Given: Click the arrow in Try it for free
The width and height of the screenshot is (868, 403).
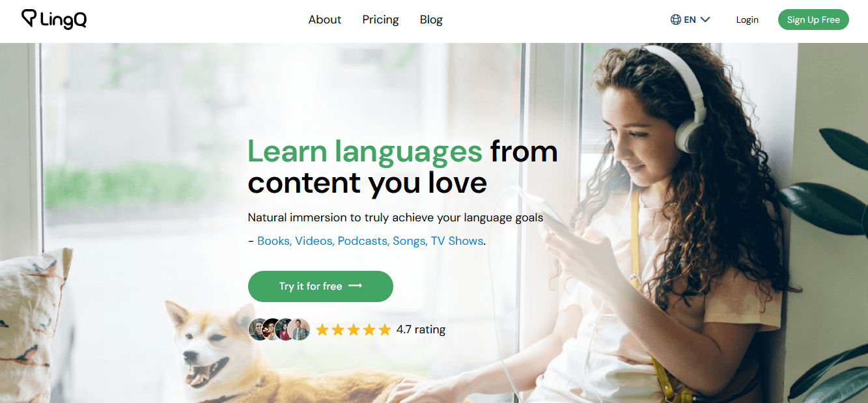Looking at the screenshot, I should coord(356,286).
